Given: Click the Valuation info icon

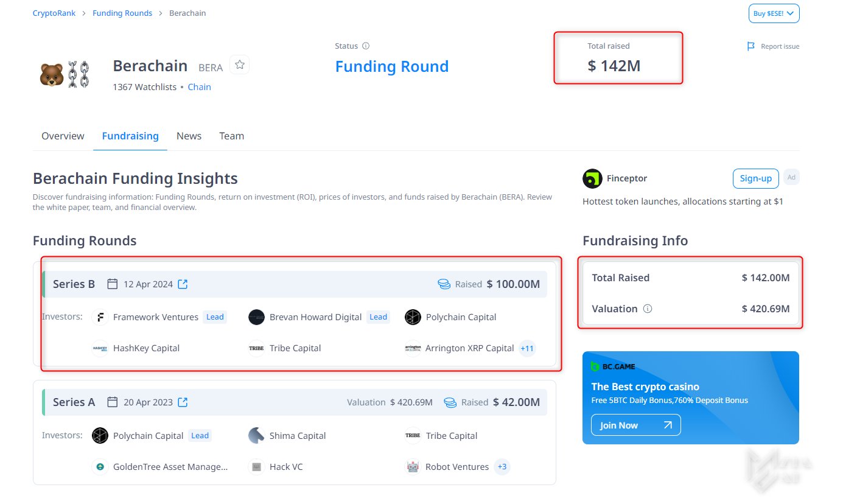Looking at the screenshot, I should click(x=648, y=309).
